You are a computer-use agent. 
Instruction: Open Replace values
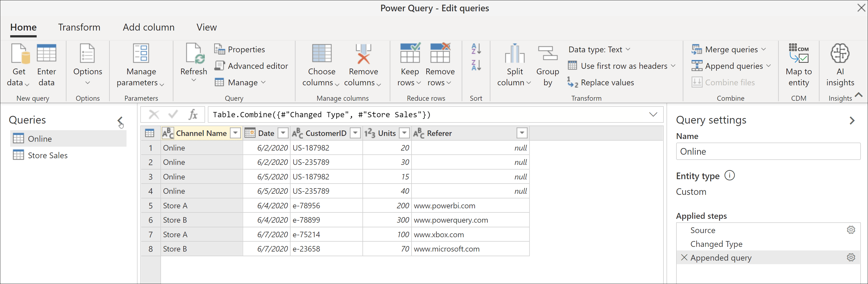point(602,83)
